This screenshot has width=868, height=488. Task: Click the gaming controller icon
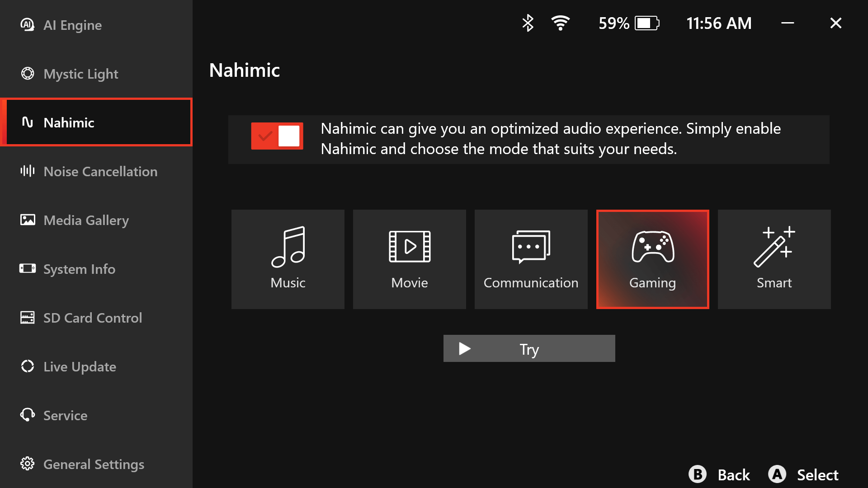(x=653, y=247)
